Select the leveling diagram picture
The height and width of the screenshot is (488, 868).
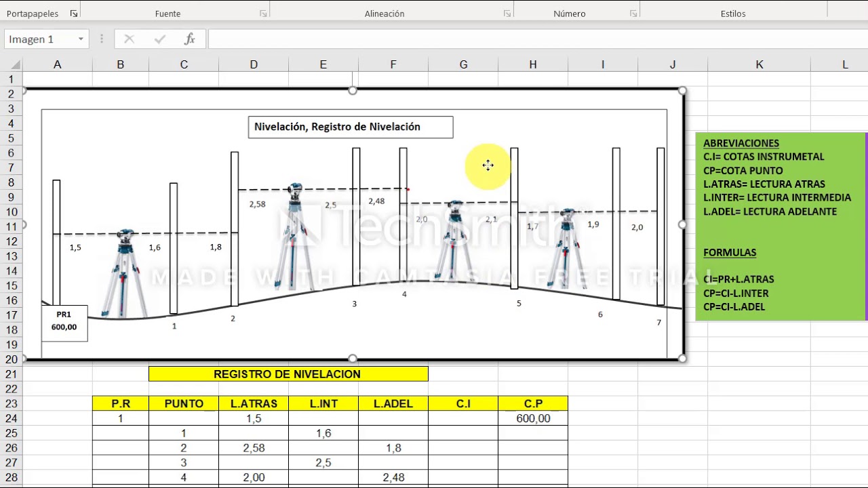pos(353,224)
